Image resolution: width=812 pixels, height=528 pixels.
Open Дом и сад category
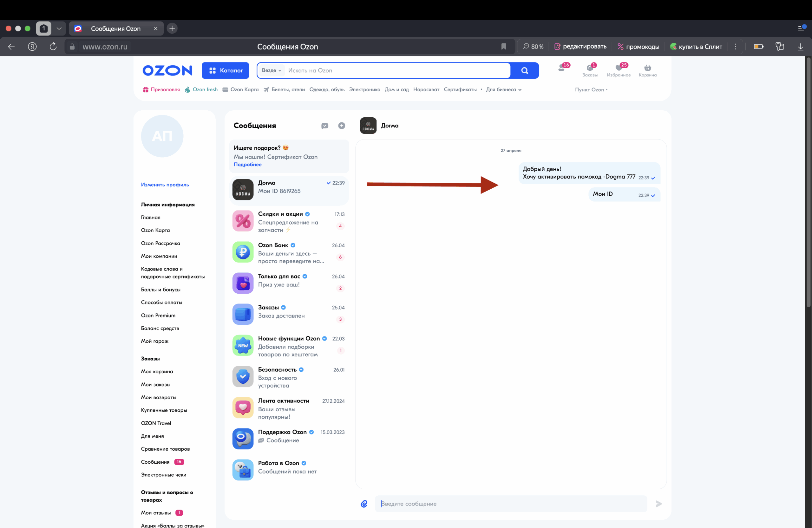pos(397,90)
